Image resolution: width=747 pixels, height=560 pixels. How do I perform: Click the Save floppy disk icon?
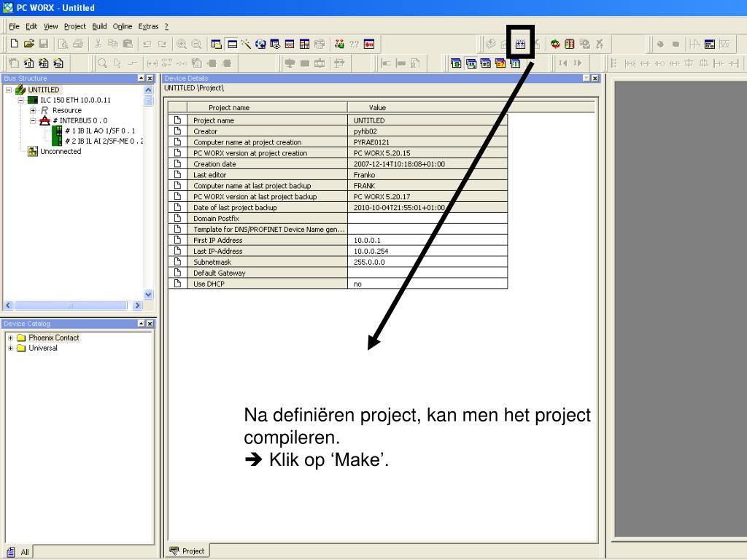pos(43,44)
